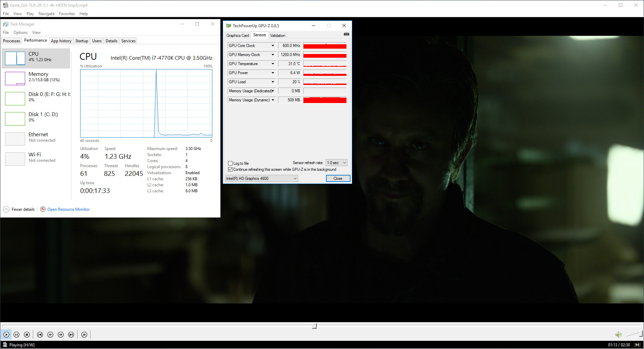Image resolution: width=644 pixels, height=349 pixels.
Task: Click the volume slider handle
Action: click(641, 334)
